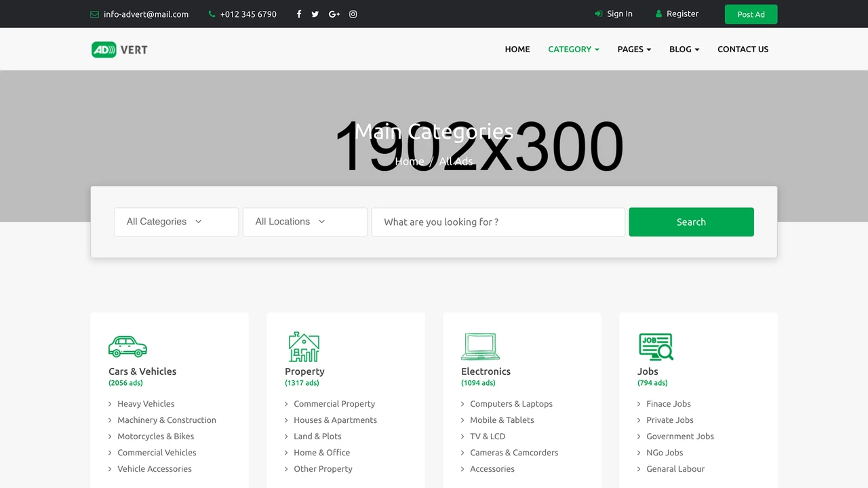This screenshot has width=868, height=488.
Task: Select Machinery & Construction subcategory
Action: click(x=167, y=420)
